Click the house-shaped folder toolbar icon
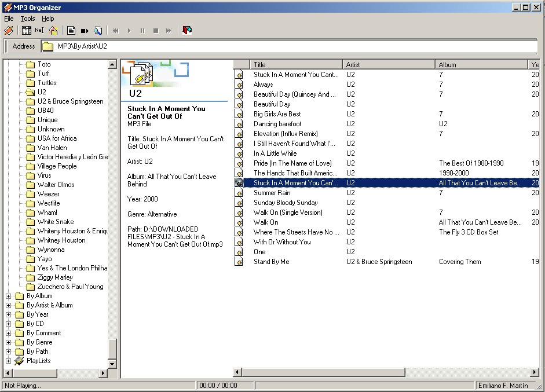This screenshot has width=545, height=392. click(53, 31)
